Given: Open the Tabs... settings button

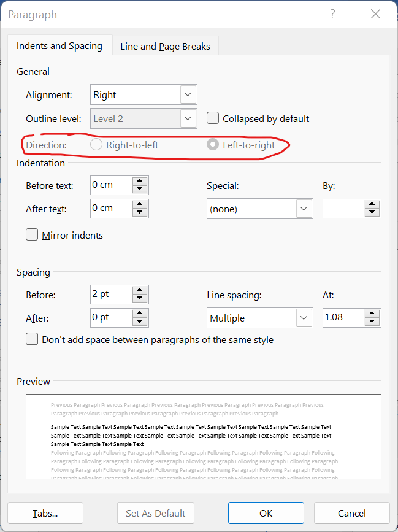Looking at the screenshot, I should 45,513.
